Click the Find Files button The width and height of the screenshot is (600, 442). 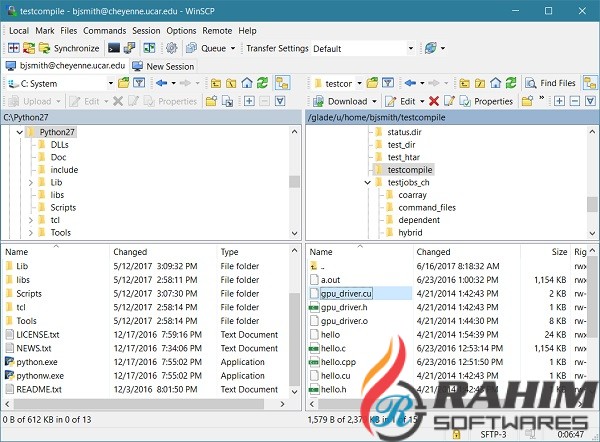(550, 83)
